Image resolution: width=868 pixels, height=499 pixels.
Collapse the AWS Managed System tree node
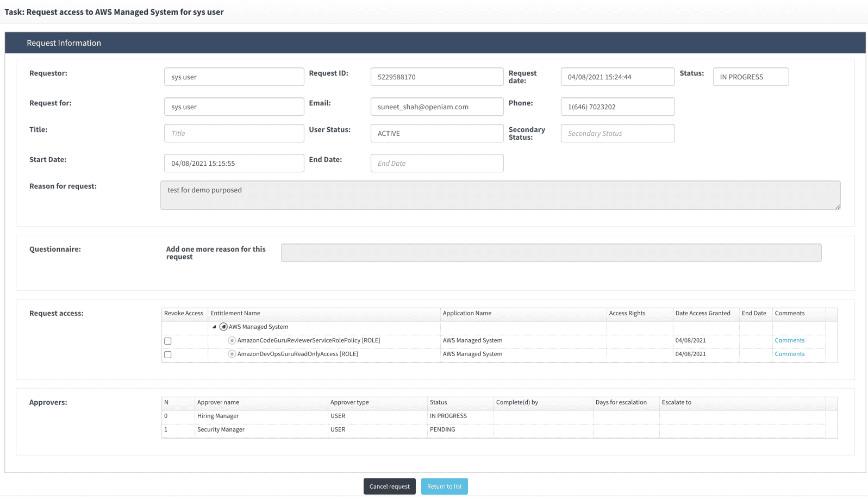point(214,327)
